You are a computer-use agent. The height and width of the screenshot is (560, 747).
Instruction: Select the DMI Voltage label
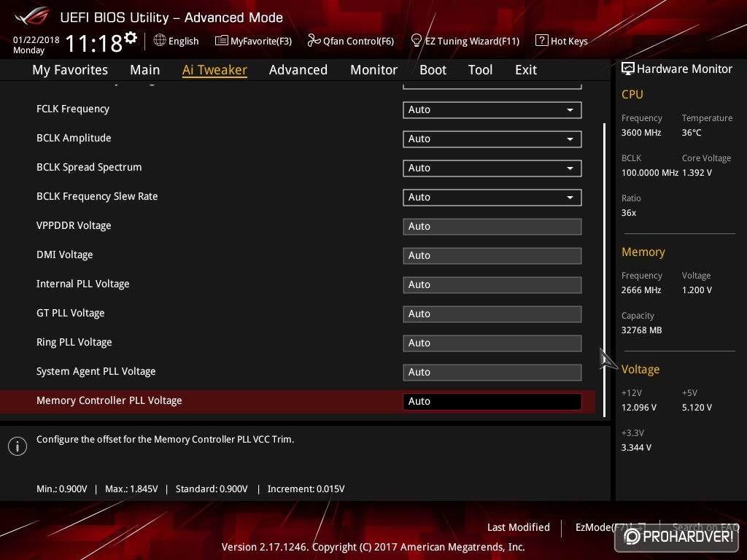pyautogui.click(x=65, y=254)
